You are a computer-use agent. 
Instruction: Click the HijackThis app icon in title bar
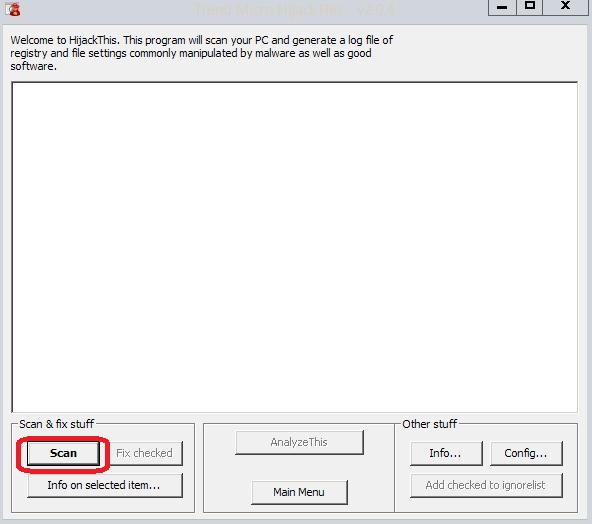point(13,8)
